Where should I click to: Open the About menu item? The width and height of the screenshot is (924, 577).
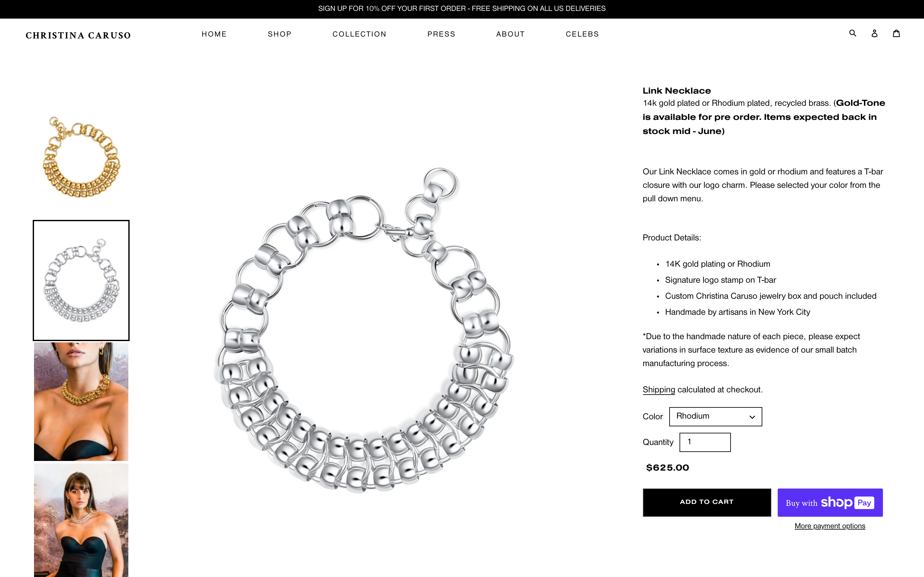click(x=510, y=34)
